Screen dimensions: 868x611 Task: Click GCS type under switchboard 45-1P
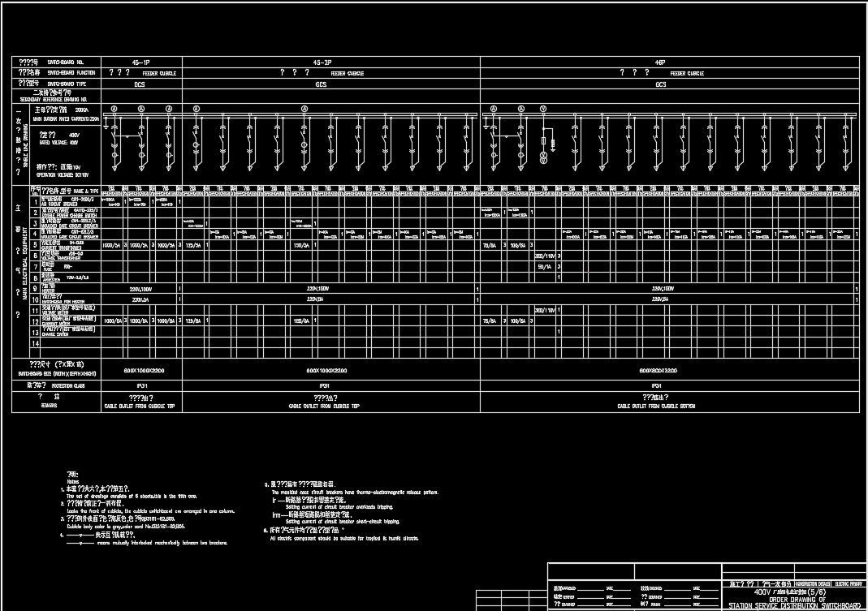pyautogui.click(x=140, y=84)
